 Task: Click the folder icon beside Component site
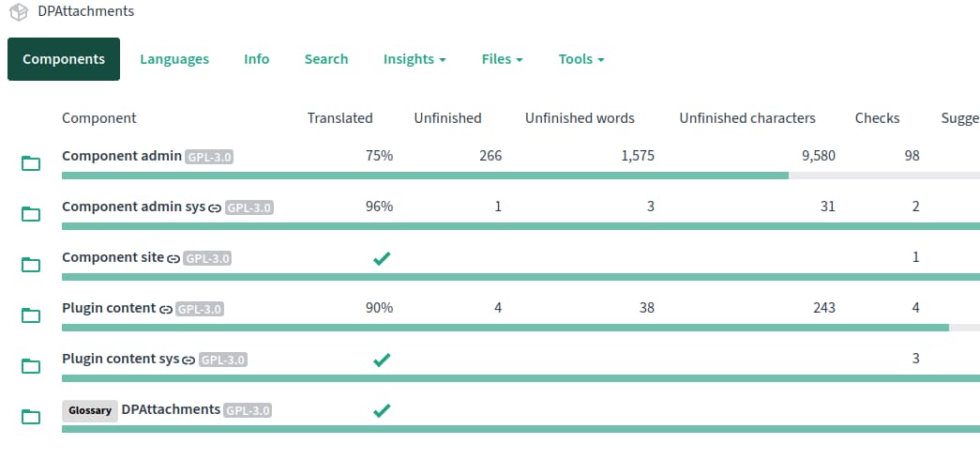pos(31,266)
